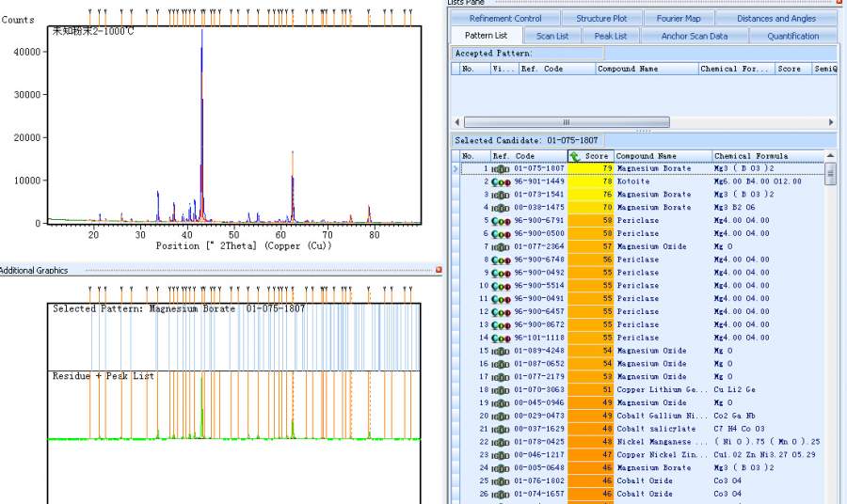Click the Kotoite candidate's atom structure icon

(501, 181)
